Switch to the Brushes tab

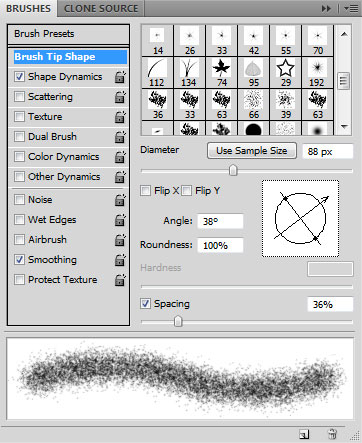29,9
